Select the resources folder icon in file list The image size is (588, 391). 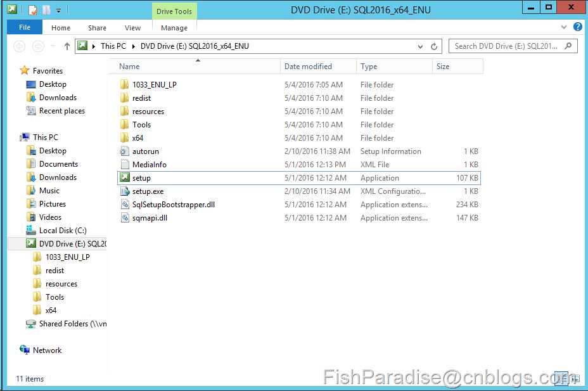click(x=124, y=111)
